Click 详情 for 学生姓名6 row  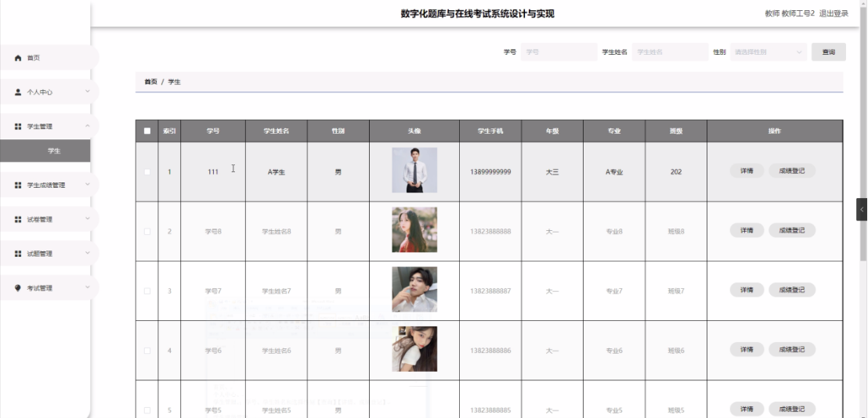pyautogui.click(x=747, y=349)
